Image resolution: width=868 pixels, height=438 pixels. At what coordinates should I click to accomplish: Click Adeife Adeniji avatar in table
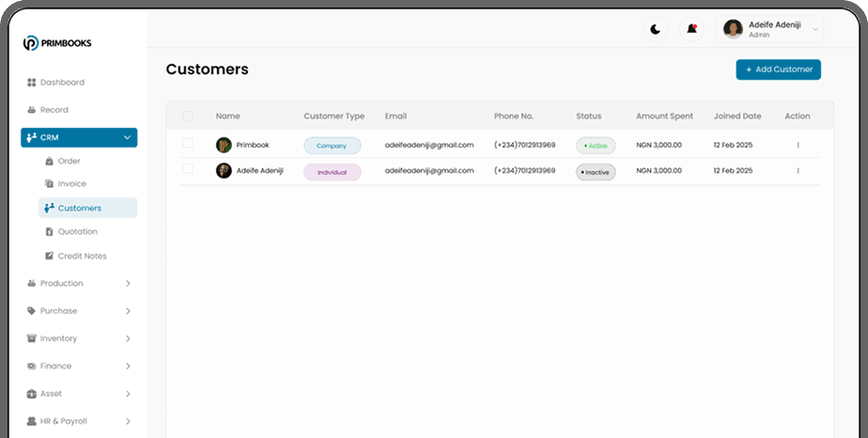(224, 170)
